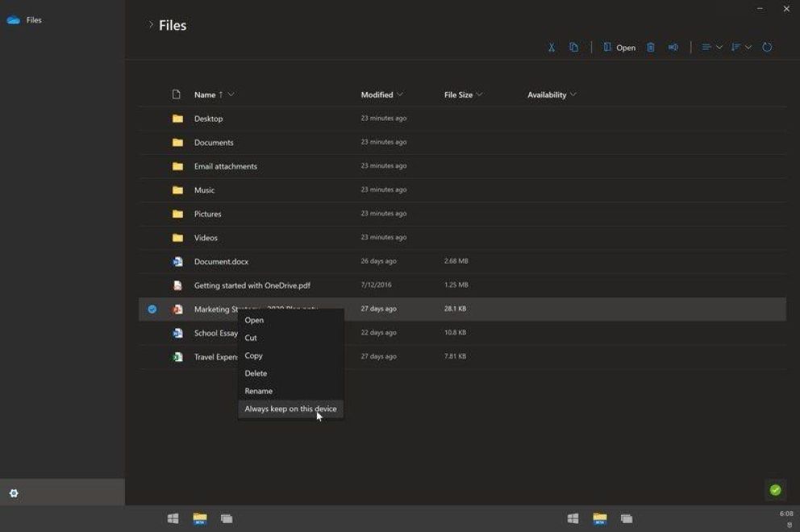The height and width of the screenshot is (532, 800).
Task: Select the Desktop folder name
Action: point(208,118)
